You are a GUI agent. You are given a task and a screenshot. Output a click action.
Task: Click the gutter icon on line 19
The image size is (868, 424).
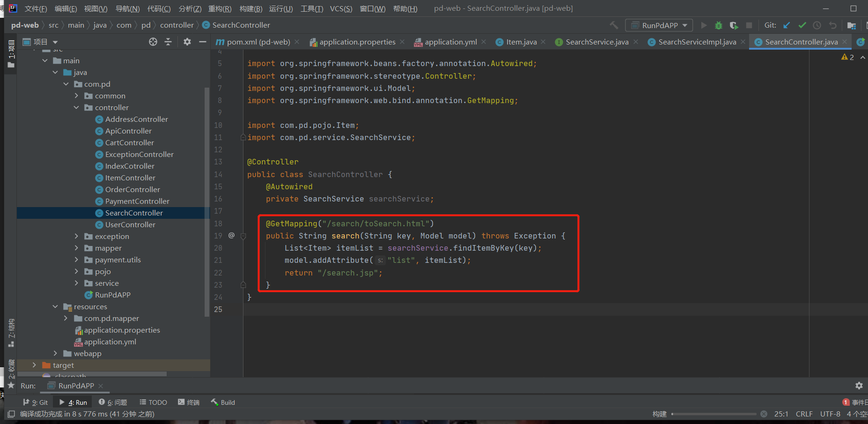[x=231, y=235]
